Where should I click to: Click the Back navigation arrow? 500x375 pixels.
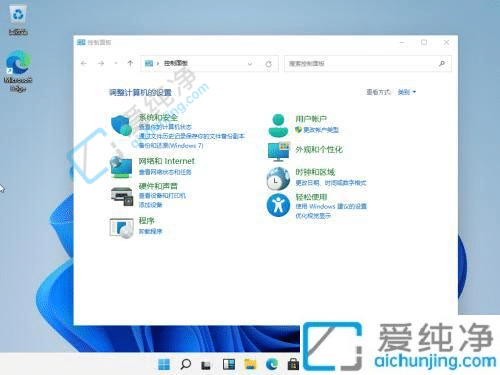point(84,63)
